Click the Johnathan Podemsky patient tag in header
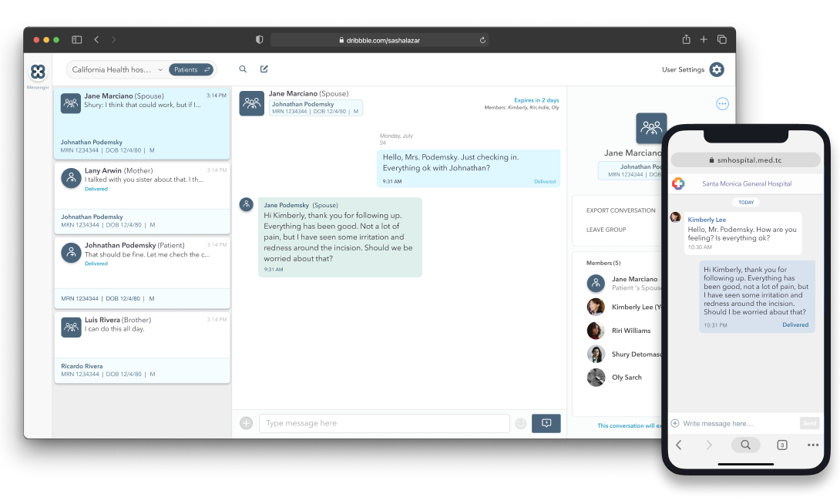840x504 pixels. (315, 108)
